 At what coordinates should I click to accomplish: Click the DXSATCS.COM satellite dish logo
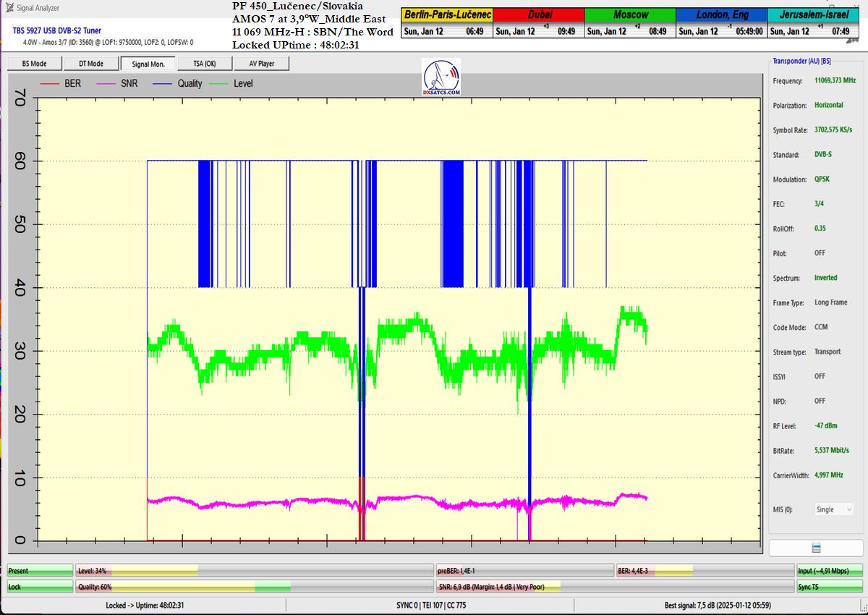441,78
